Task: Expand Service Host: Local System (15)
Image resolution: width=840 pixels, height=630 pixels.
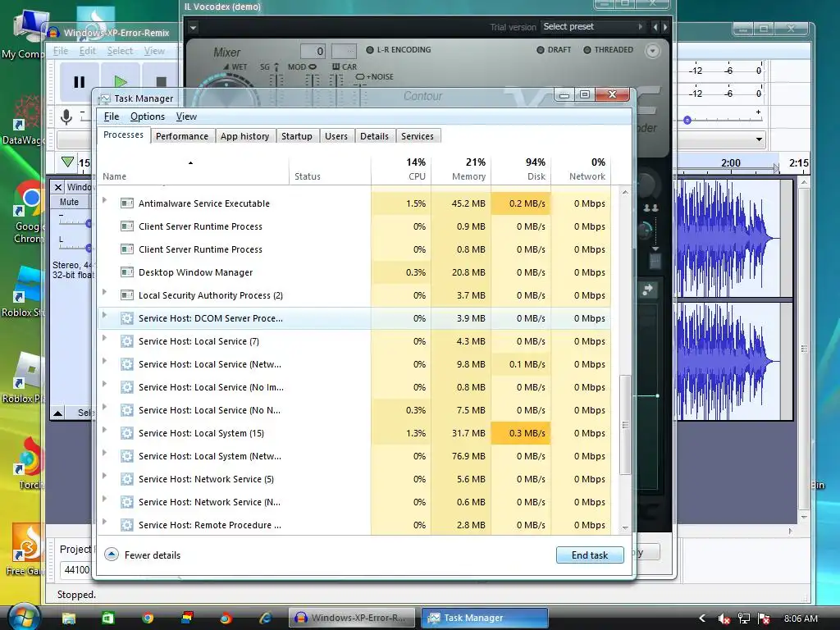Action: point(105,430)
